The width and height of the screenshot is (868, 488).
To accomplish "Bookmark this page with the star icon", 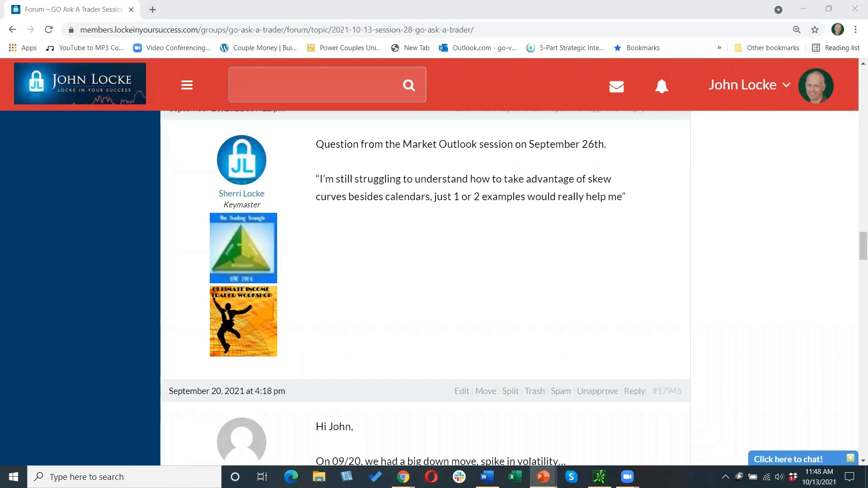I will [x=815, y=30].
